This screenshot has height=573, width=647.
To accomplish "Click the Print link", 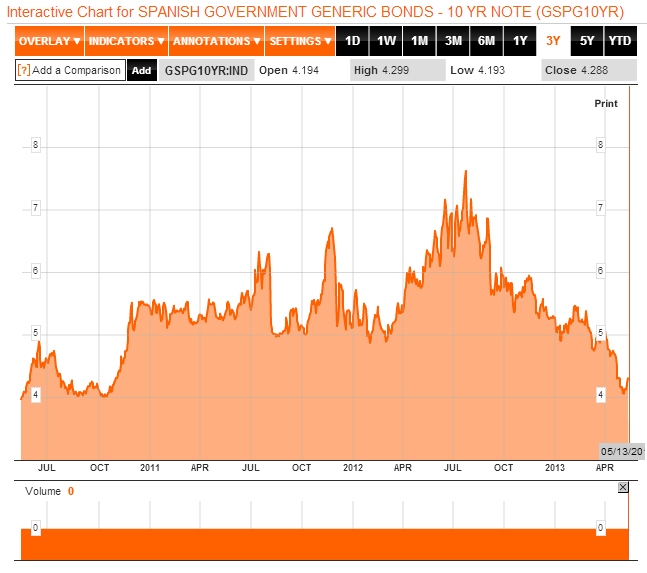I will (606, 103).
